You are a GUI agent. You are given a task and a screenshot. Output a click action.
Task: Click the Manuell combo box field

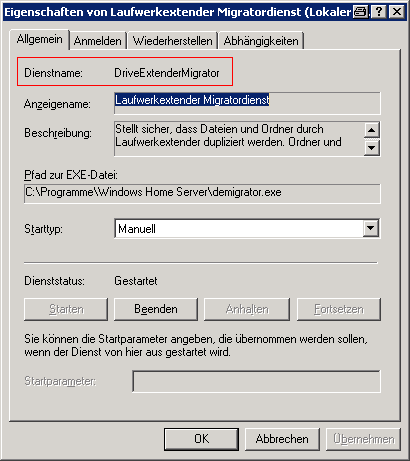pos(247,228)
